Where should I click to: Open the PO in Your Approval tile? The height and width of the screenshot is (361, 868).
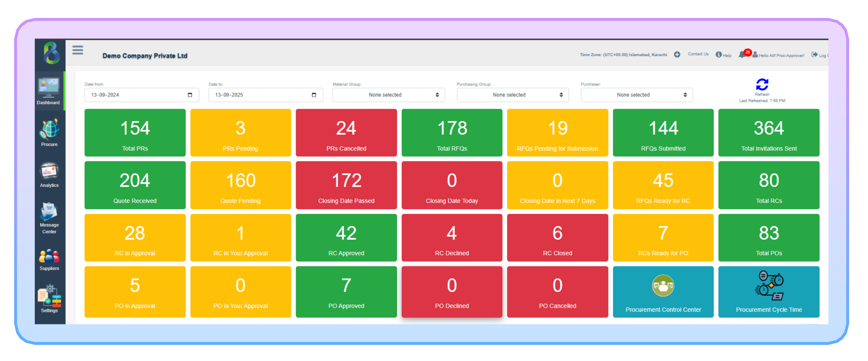point(241,292)
